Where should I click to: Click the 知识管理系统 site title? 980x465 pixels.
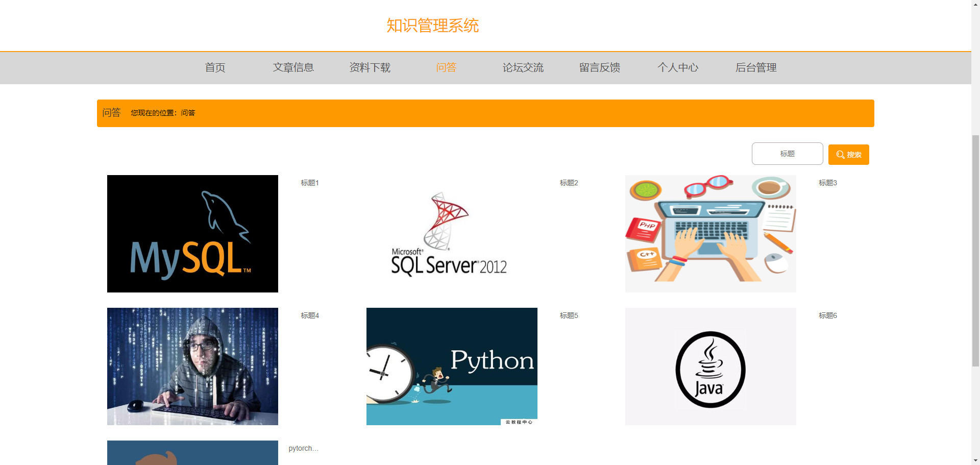point(432,26)
